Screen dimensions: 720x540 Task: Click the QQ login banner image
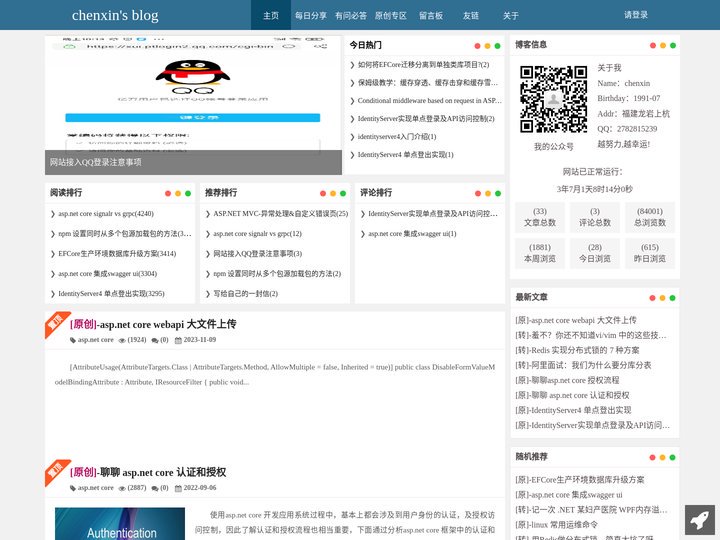tap(193, 93)
